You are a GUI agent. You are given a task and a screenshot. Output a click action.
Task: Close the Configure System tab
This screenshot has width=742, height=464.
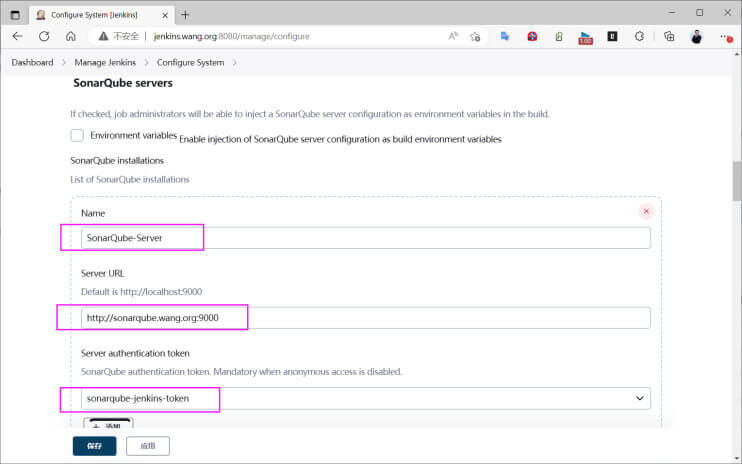pyautogui.click(x=165, y=15)
